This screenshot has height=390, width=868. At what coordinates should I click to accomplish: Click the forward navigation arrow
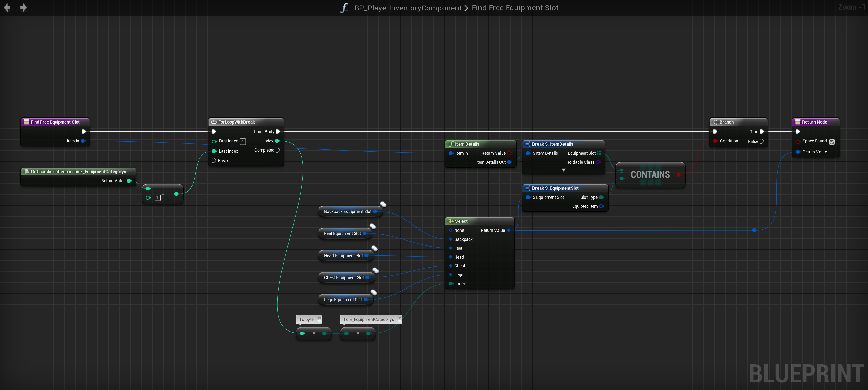pos(23,7)
